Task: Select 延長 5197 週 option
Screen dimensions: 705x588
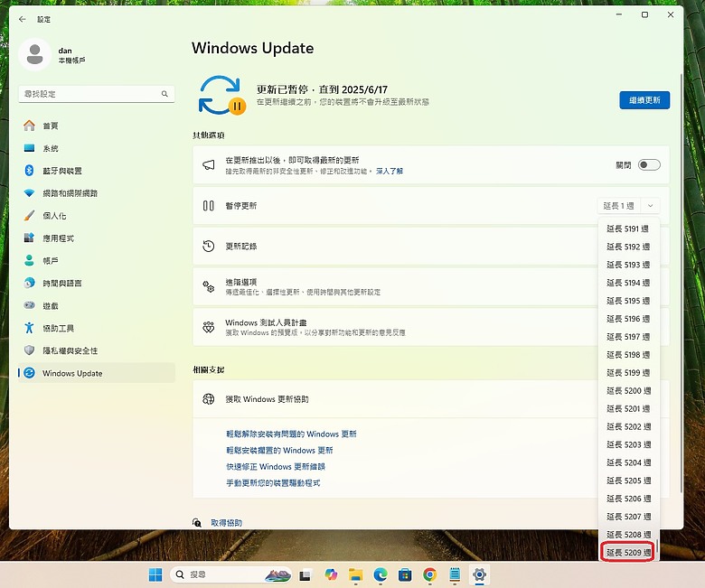Action: (628, 336)
